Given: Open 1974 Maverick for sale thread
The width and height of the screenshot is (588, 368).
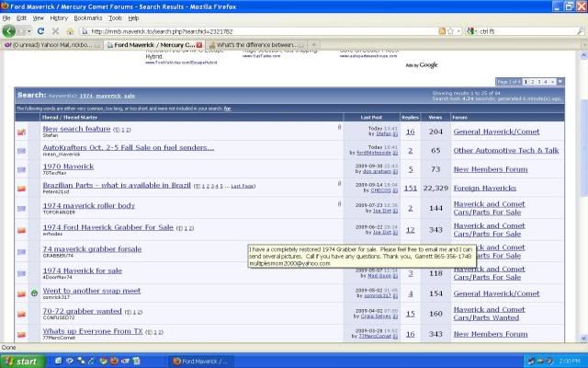Looking at the screenshot, I should pyautogui.click(x=83, y=270).
